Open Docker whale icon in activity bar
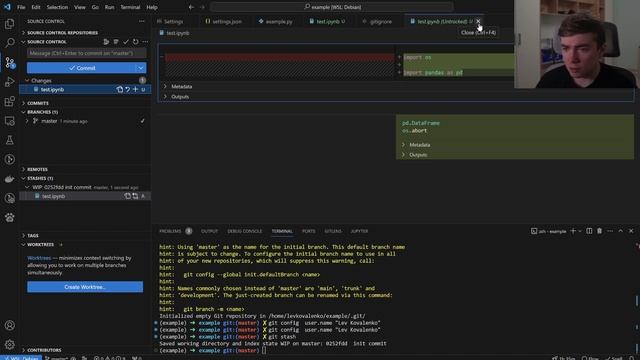 (x=9, y=179)
